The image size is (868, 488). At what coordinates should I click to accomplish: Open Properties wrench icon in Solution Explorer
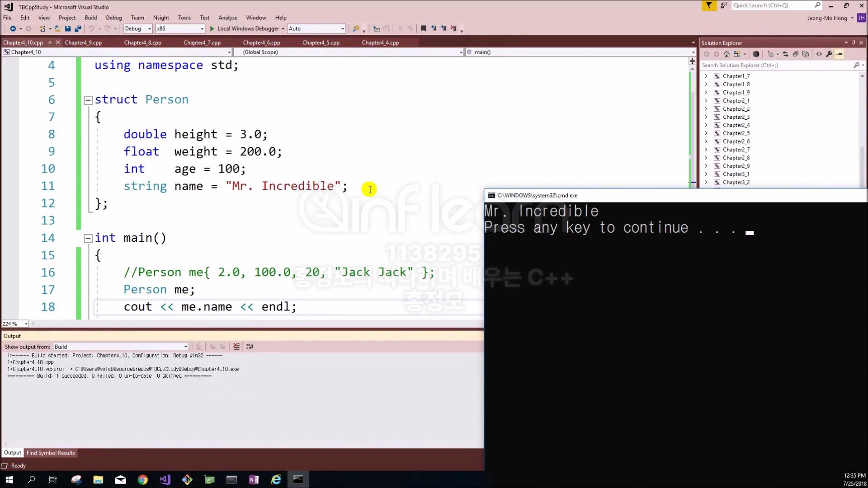pyautogui.click(x=829, y=54)
